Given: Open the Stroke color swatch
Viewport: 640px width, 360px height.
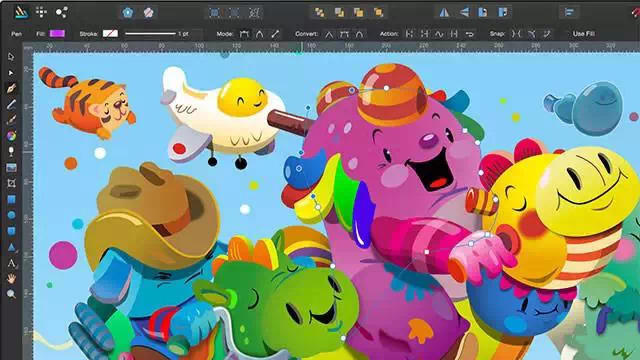Looking at the screenshot, I should (110, 33).
